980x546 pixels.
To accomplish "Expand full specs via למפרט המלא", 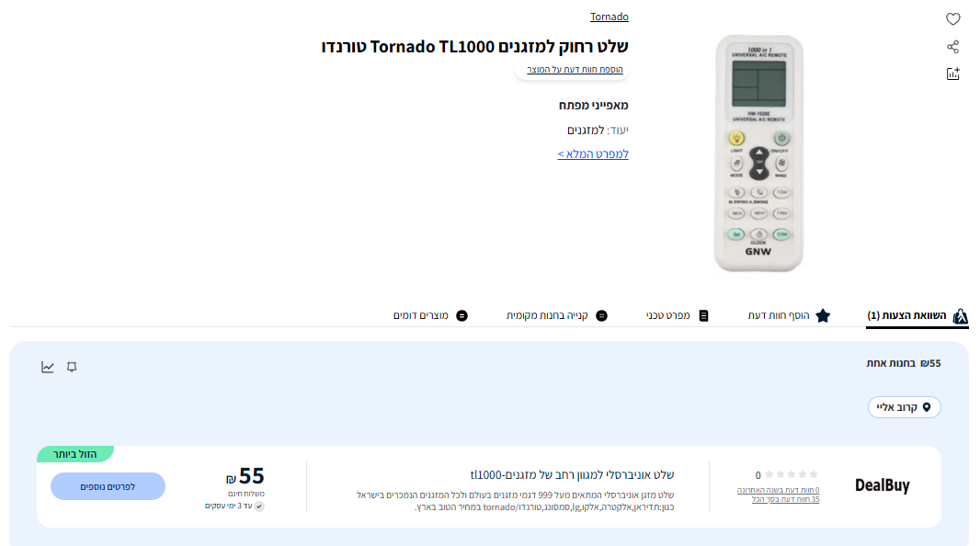I will [592, 154].
